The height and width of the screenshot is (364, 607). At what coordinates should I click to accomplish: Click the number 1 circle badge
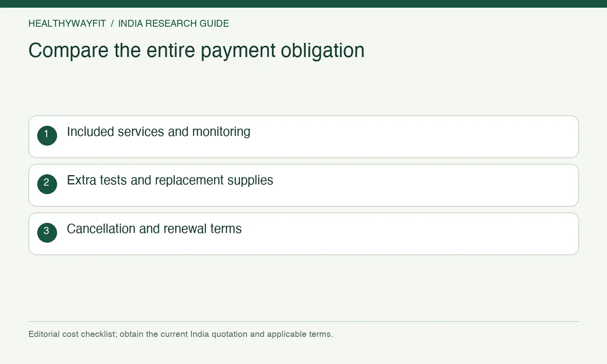point(47,135)
